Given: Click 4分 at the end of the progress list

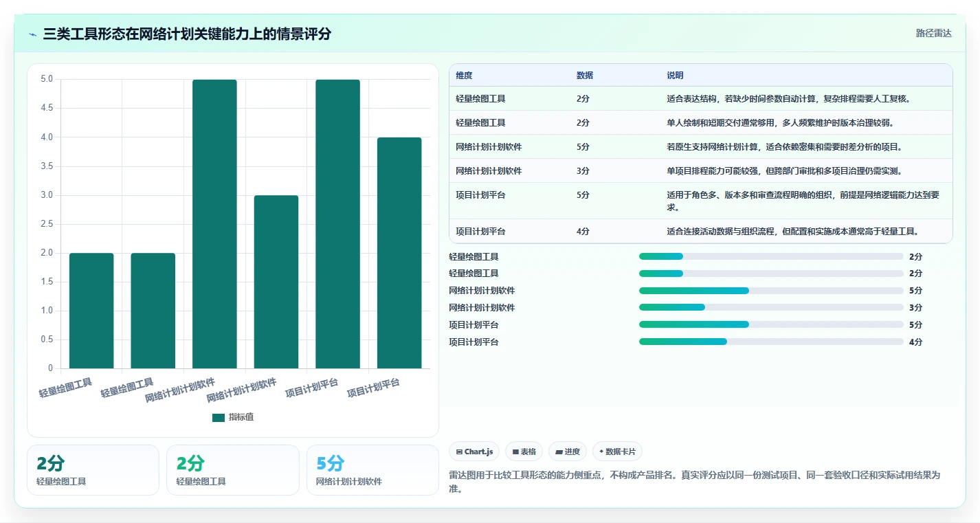Looking at the screenshot, I should (x=915, y=342).
